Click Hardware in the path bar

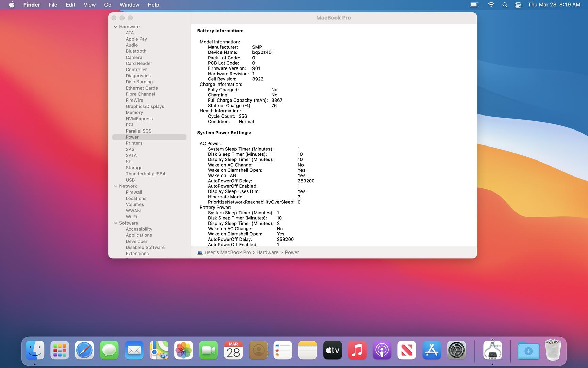click(267, 252)
